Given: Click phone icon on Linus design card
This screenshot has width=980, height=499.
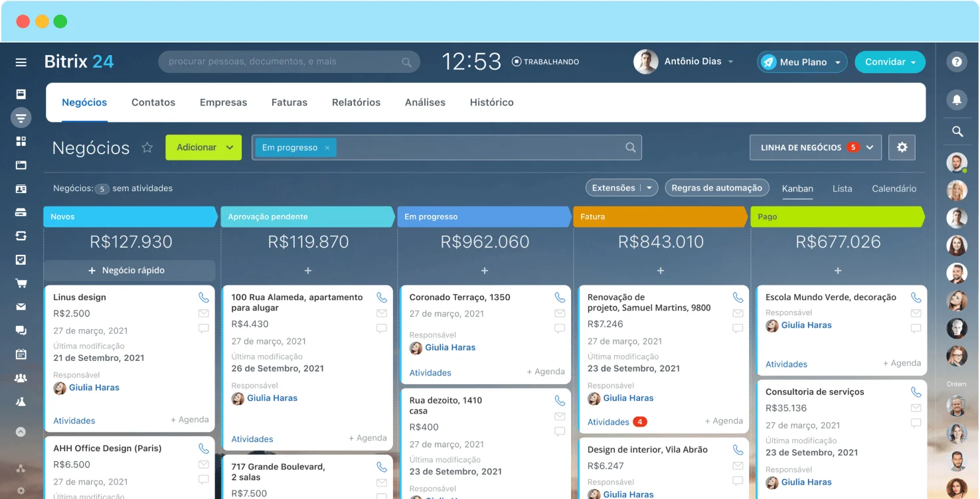Looking at the screenshot, I should click(x=203, y=298).
